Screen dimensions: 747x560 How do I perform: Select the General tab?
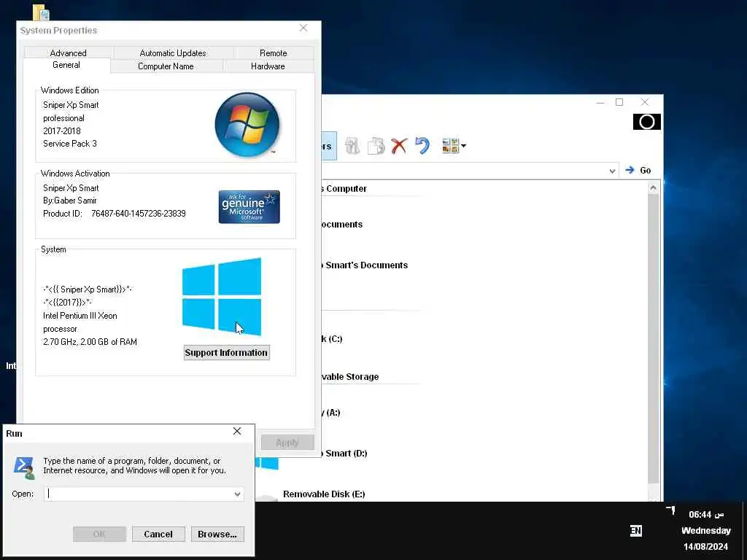tap(66, 65)
